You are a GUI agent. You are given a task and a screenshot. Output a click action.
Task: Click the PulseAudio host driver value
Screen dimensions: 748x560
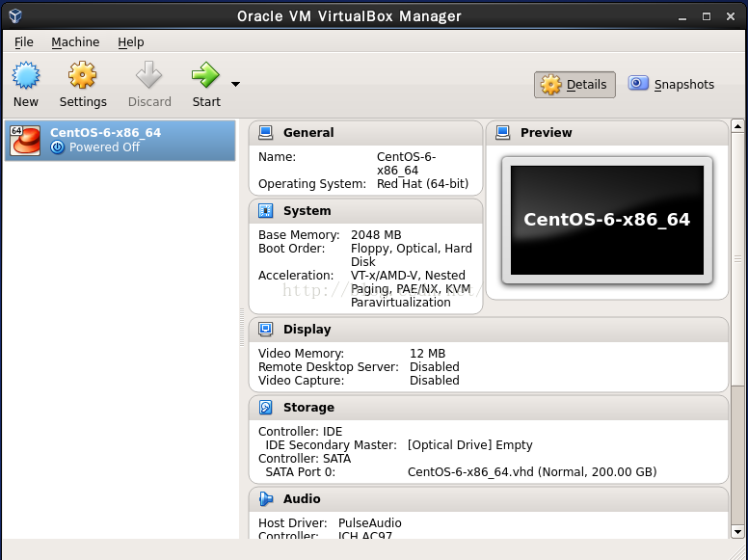pyautogui.click(x=370, y=523)
